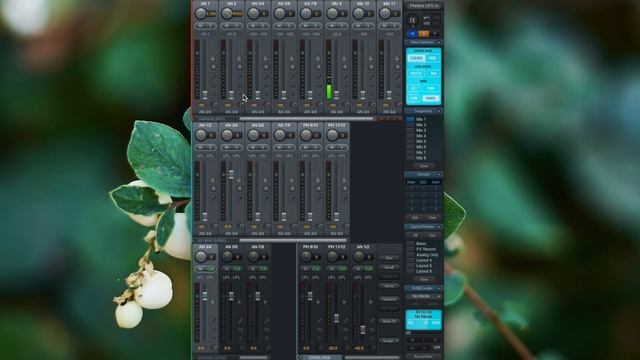This screenshot has width=640, height=360.
Task: Open settings wrench on hardware input AN 7/8
Action: point(318,76)
